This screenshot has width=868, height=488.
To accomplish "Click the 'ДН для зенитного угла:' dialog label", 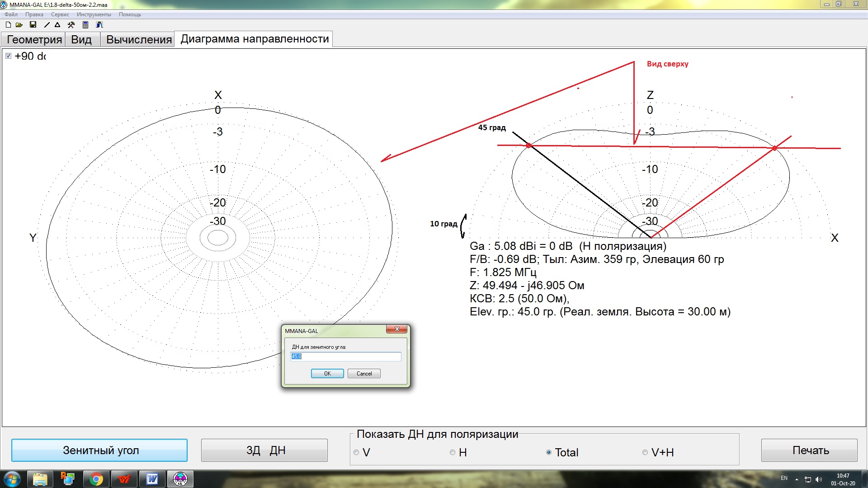I will (x=319, y=347).
